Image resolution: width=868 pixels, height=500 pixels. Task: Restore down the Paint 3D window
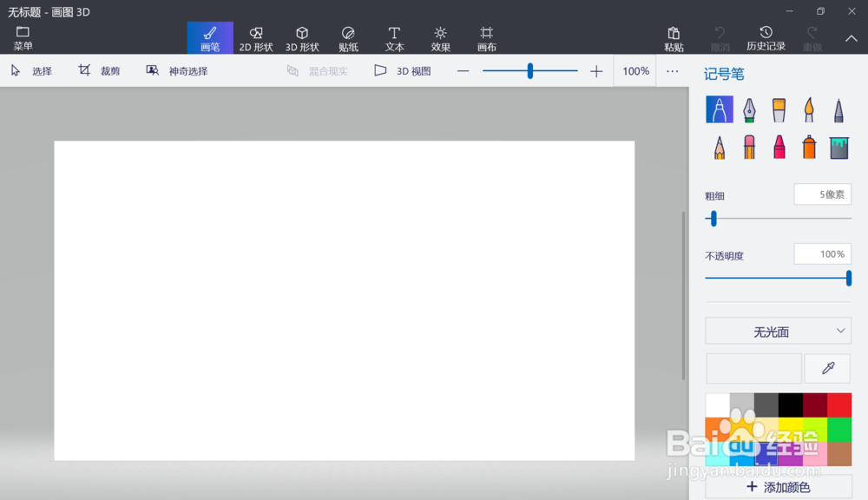tap(820, 11)
